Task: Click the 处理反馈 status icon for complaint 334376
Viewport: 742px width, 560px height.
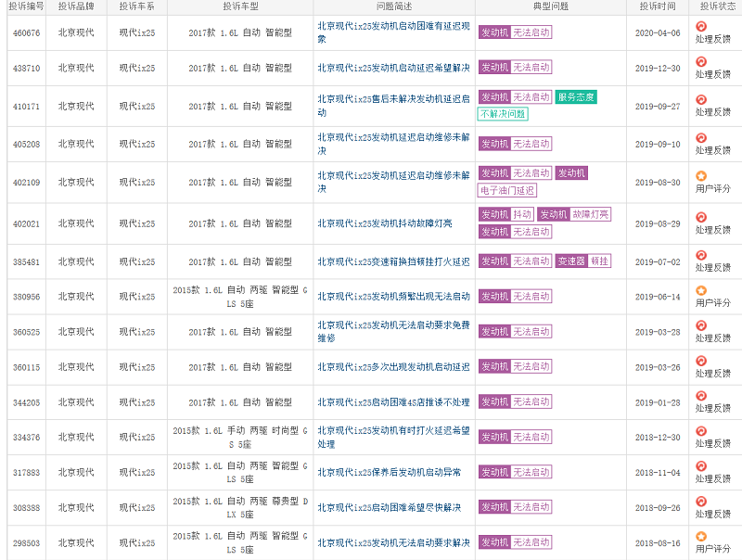Action: (701, 431)
